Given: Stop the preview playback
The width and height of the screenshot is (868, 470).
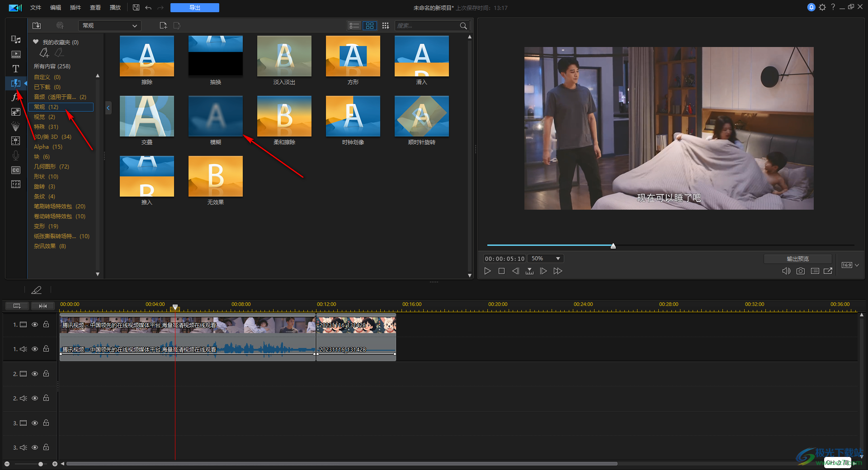Looking at the screenshot, I should tap(501, 271).
